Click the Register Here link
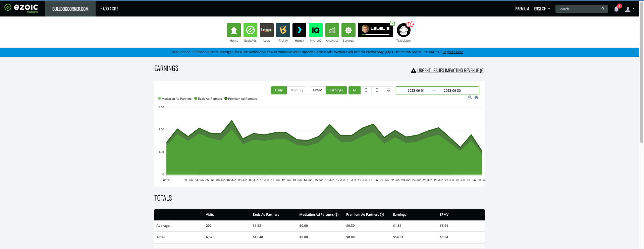This screenshot has width=644, height=249. coord(453,52)
